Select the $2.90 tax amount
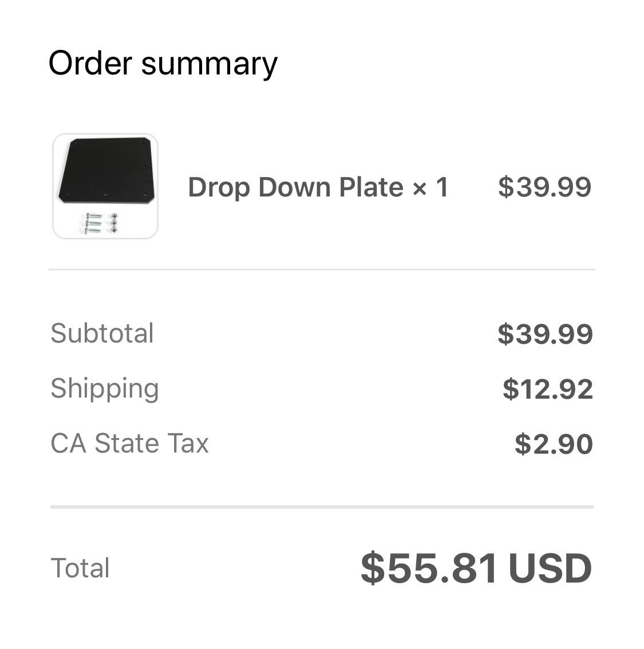Screen dimensions: 644x649 (x=554, y=444)
